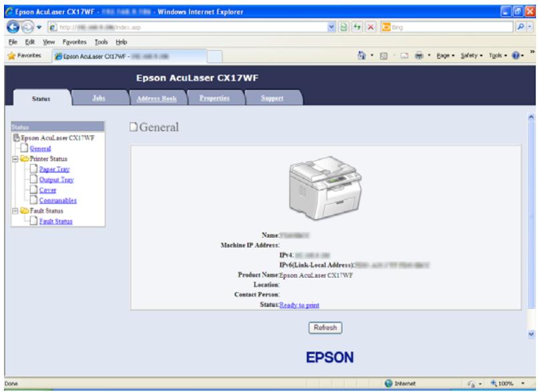
Task: Collapse the Fault Status folder
Action: point(15,211)
